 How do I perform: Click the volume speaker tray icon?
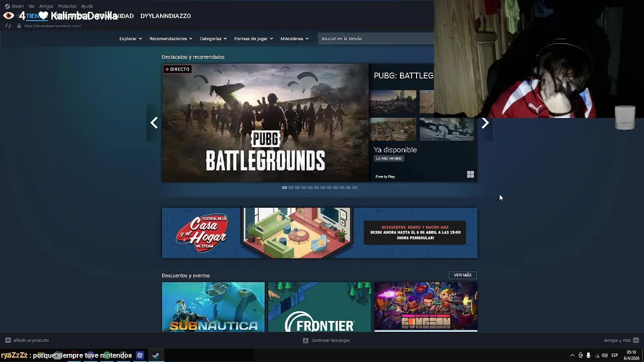[604, 355]
